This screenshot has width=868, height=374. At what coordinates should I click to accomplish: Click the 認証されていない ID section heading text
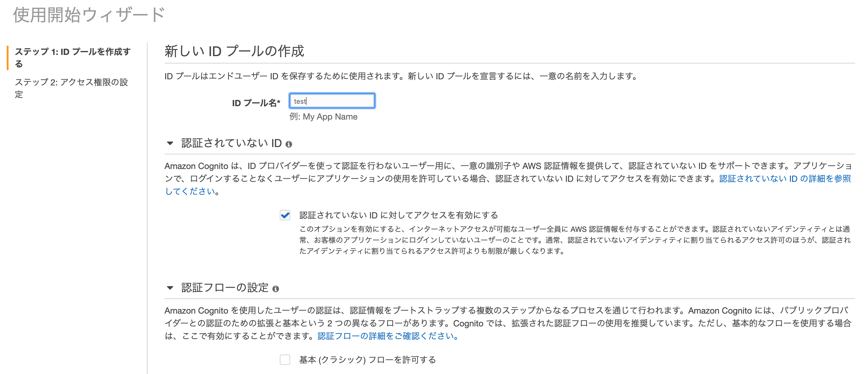tap(231, 143)
